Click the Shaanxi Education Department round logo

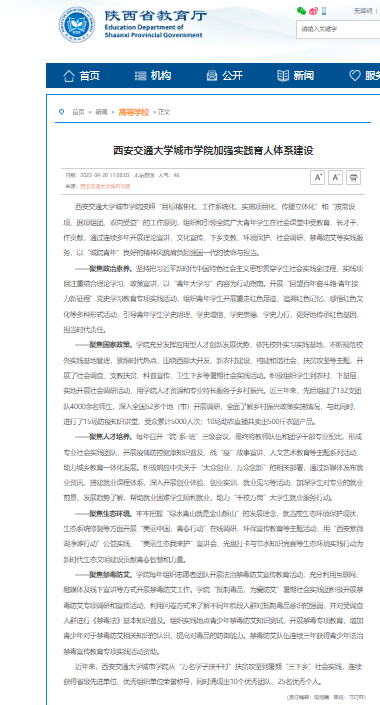point(77,24)
